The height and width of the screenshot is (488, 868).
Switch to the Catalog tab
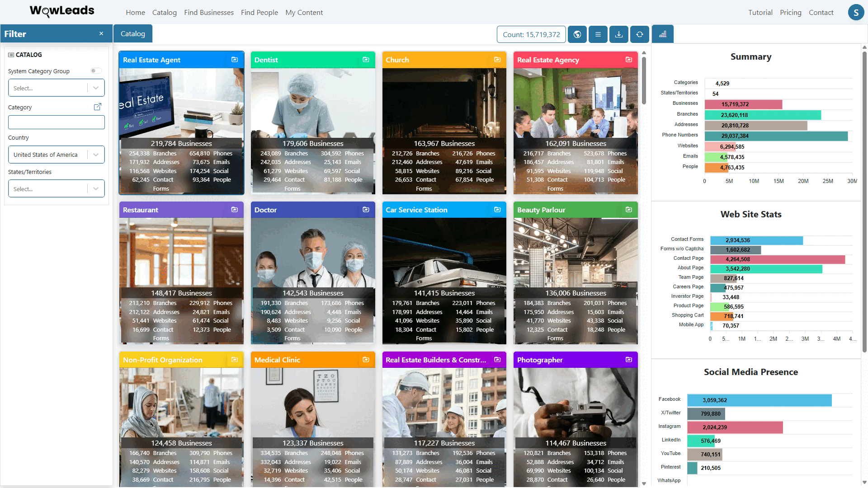click(x=133, y=34)
